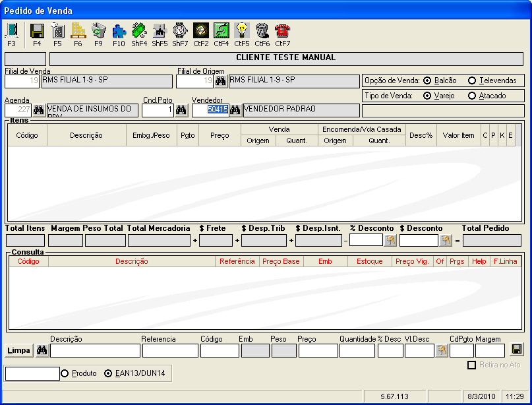Click the save item floppy icon at bottom right
The height and width of the screenshot is (405, 532).
point(517,350)
